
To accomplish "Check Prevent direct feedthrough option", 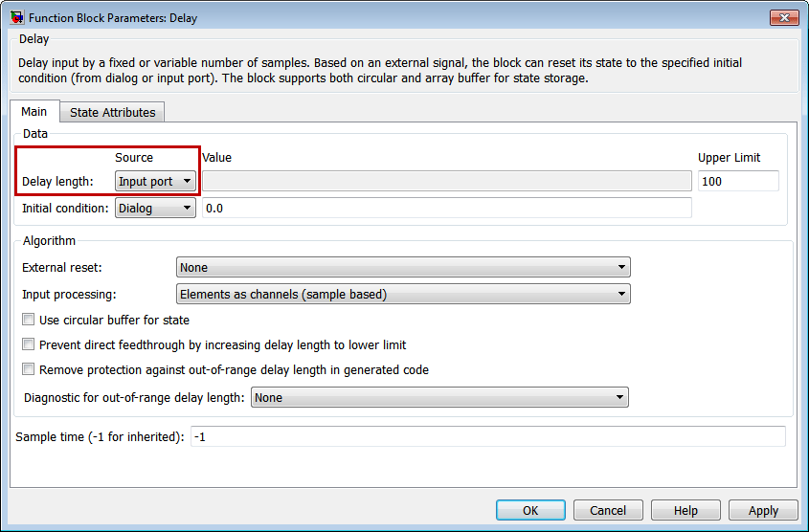I will 29,344.
